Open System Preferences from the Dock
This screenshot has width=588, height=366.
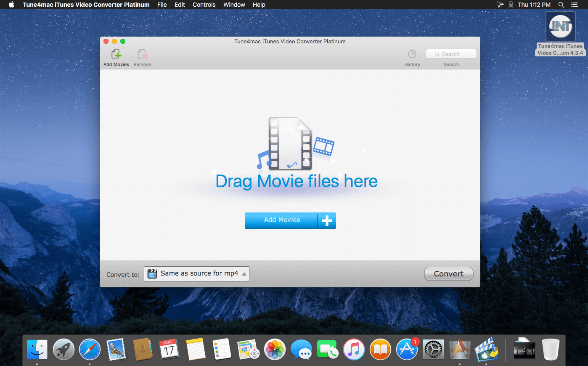[433, 350]
